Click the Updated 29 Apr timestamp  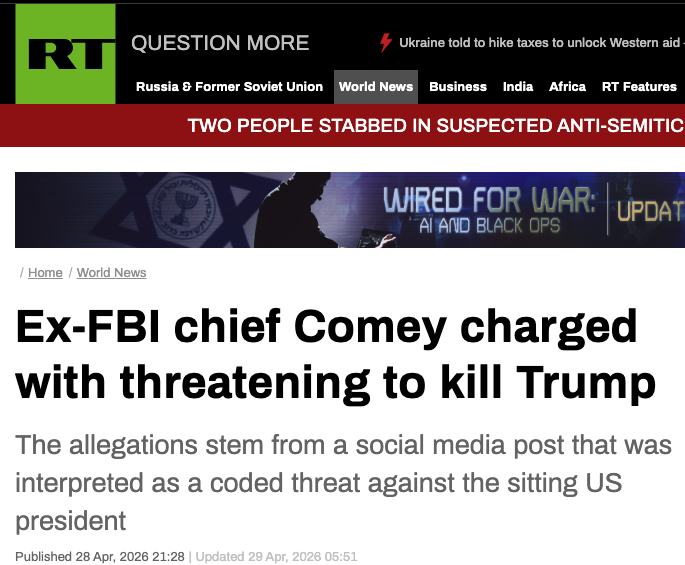click(x=275, y=556)
